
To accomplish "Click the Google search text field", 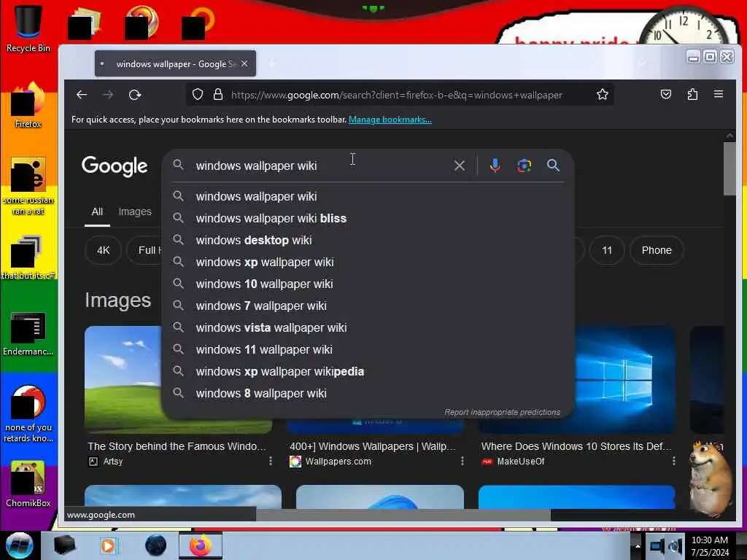I will tap(320, 166).
